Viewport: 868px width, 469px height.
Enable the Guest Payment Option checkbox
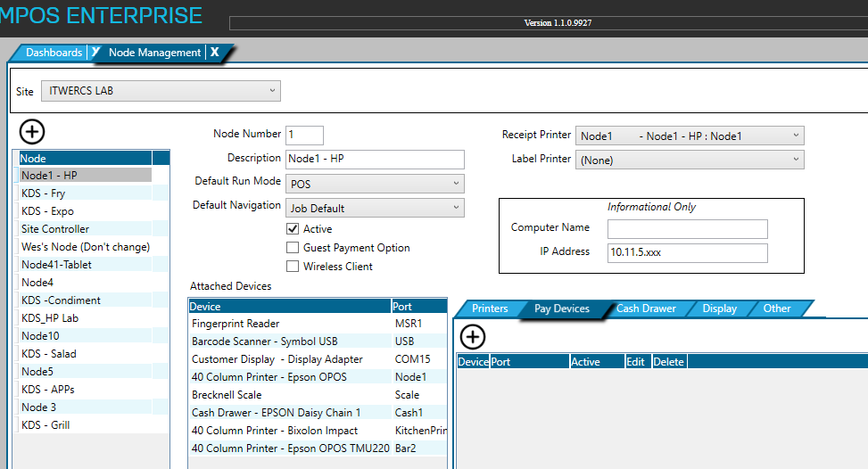(x=293, y=248)
